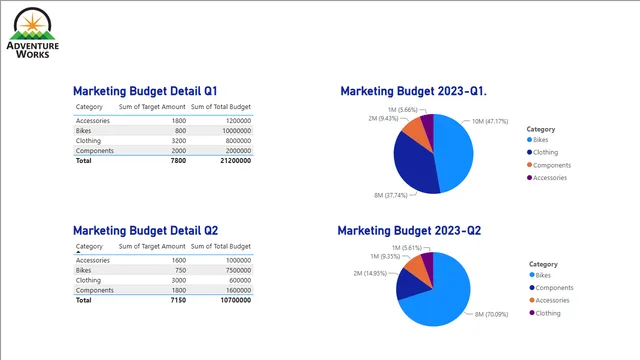Image resolution: width=640 pixels, height=360 pixels.
Task: Select Bikes row in Q1 table
Action: point(163,131)
